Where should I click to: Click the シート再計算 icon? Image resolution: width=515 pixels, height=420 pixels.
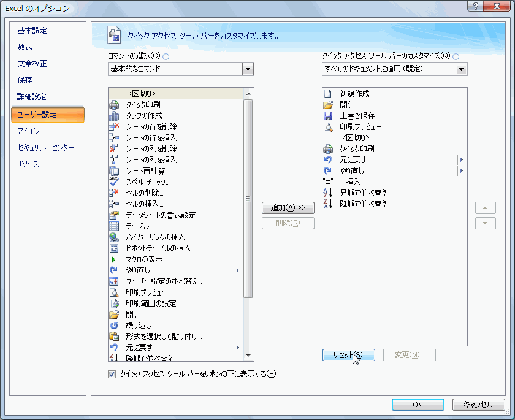click(x=114, y=171)
